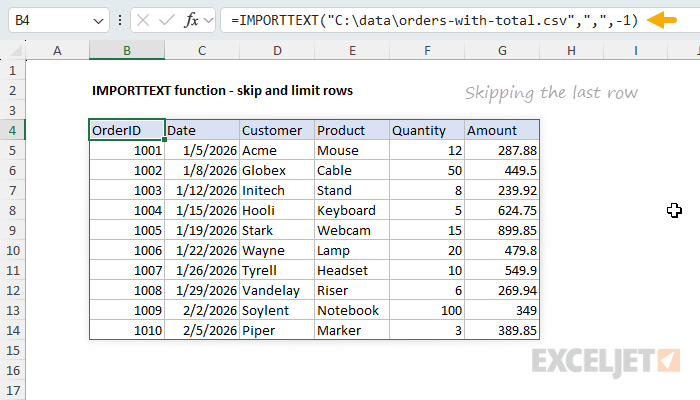Image resolution: width=700 pixels, height=400 pixels.
Task: Click the title 'IMPORTTEXT function - skip and limit rows'
Action: 222,91
